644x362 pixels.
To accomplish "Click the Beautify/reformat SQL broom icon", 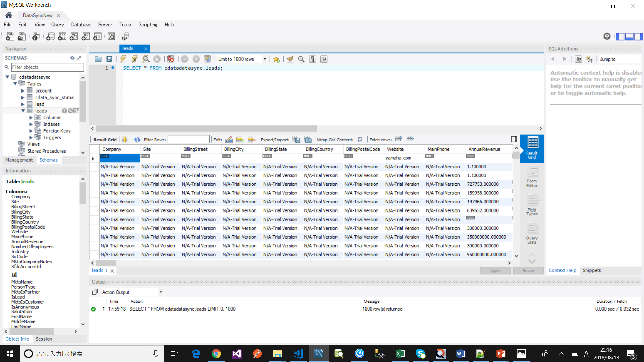I will [290, 59].
